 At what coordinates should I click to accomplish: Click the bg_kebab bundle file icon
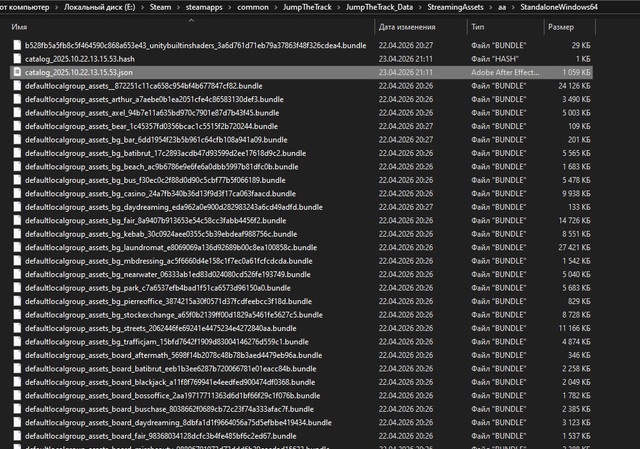click(x=17, y=234)
